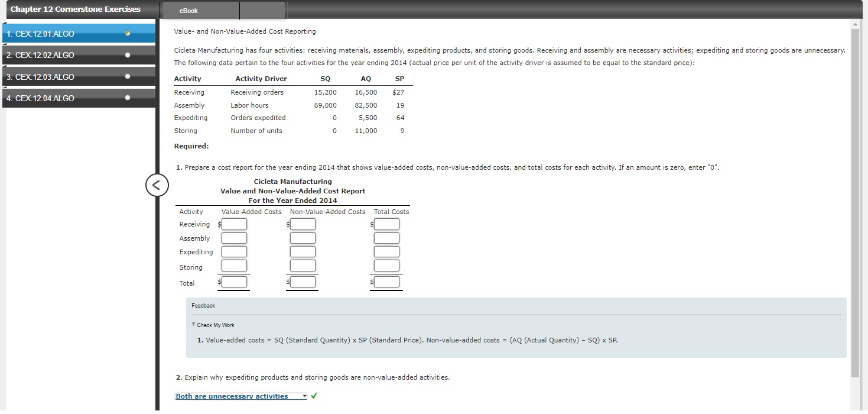Image resolution: width=868 pixels, height=414 pixels.
Task: Open exercise 4. CEX.12.04.ALGO
Action: pyautogui.click(x=78, y=98)
